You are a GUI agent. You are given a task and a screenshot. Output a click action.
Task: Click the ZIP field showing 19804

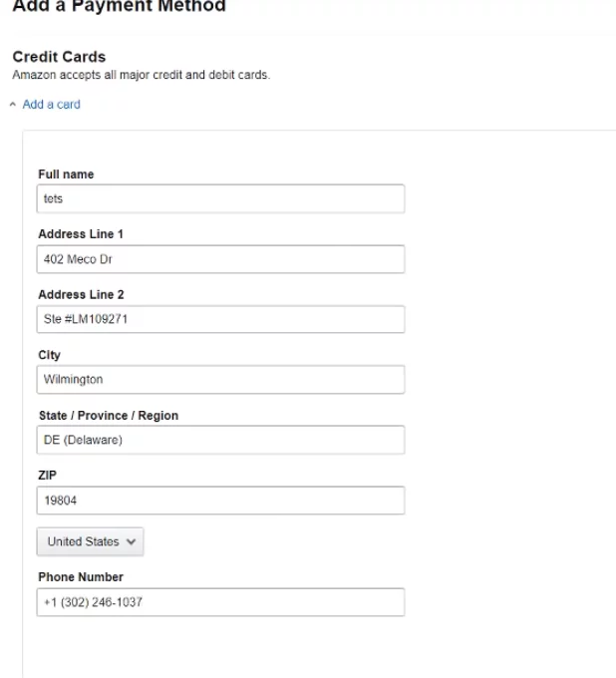(220, 500)
